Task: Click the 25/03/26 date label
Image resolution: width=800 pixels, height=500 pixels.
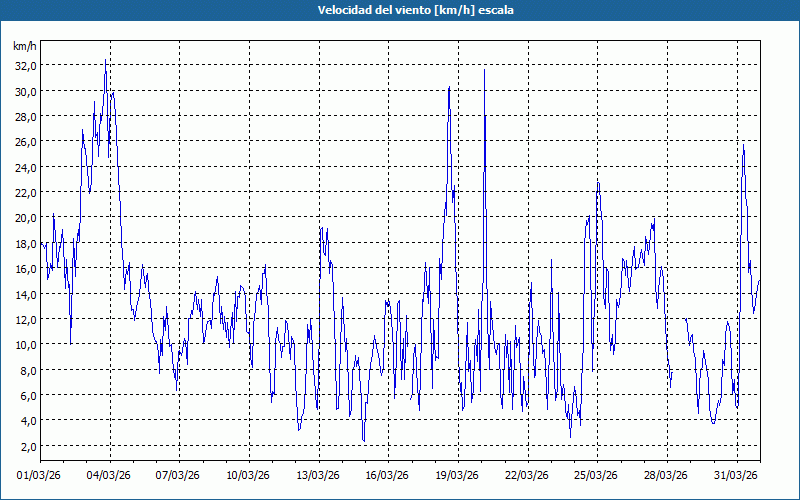Action: 596,475
